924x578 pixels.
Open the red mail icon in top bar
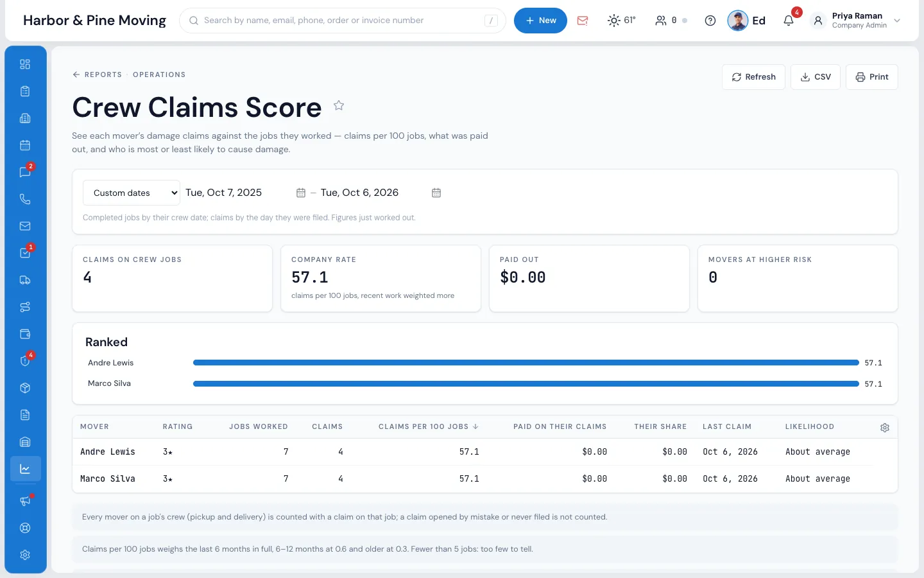click(x=583, y=21)
